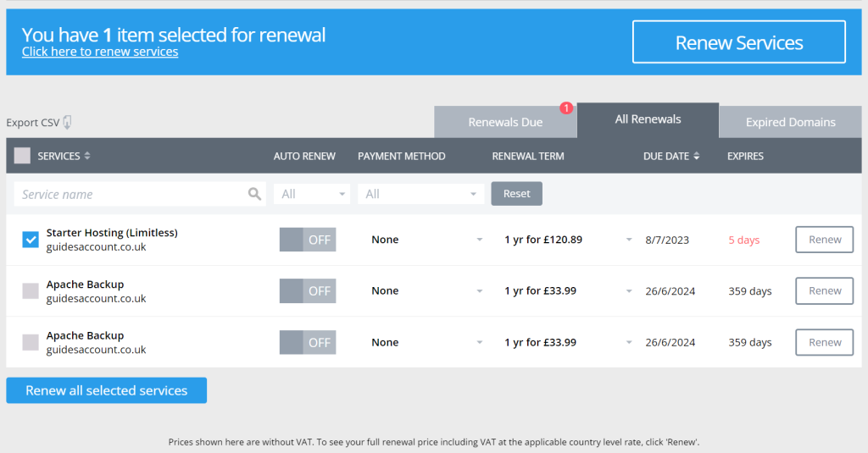868x453 pixels.
Task: Open the Auto Renew filter dropdown
Action: tap(312, 194)
